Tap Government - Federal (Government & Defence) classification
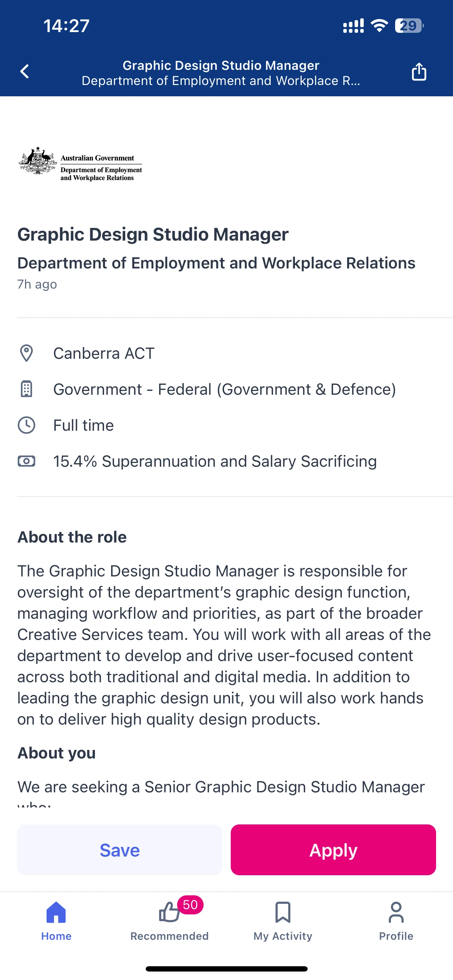This screenshot has width=453, height=980. [x=224, y=389]
